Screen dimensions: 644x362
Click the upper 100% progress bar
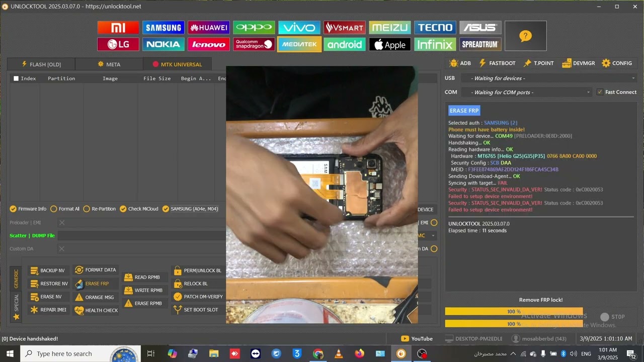514,312
